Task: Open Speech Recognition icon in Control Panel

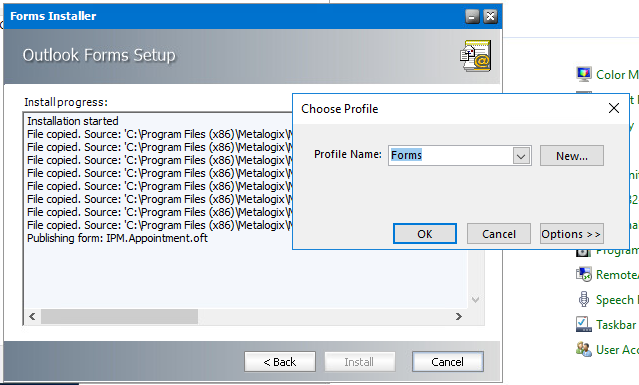Action: point(584,299)
